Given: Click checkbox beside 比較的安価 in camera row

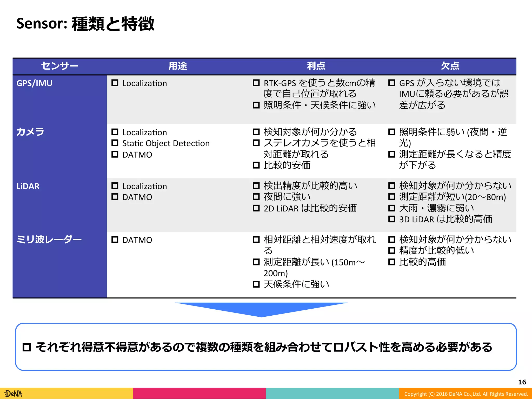Looking at the screenshot, I should (256, 165).
